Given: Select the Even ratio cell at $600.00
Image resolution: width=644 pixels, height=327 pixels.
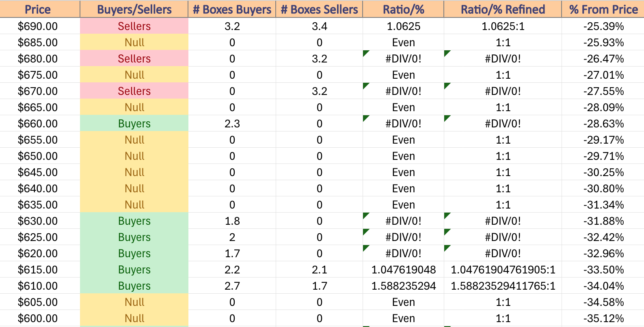Looking at the screenshot, I should pyautogui.click(x=403, y=318).
